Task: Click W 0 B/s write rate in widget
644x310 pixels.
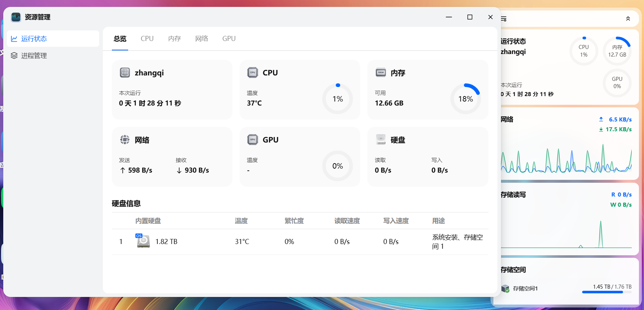Action: 621,205
